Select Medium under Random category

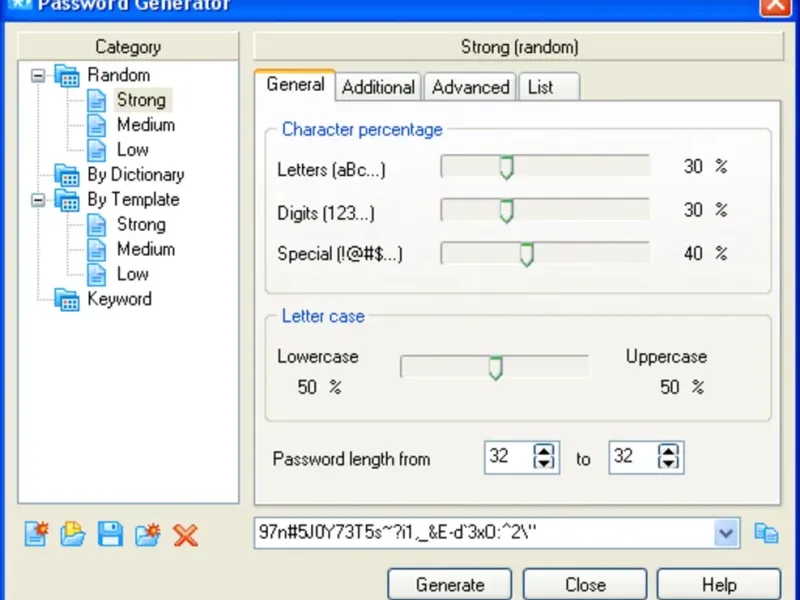pos(146,125)
